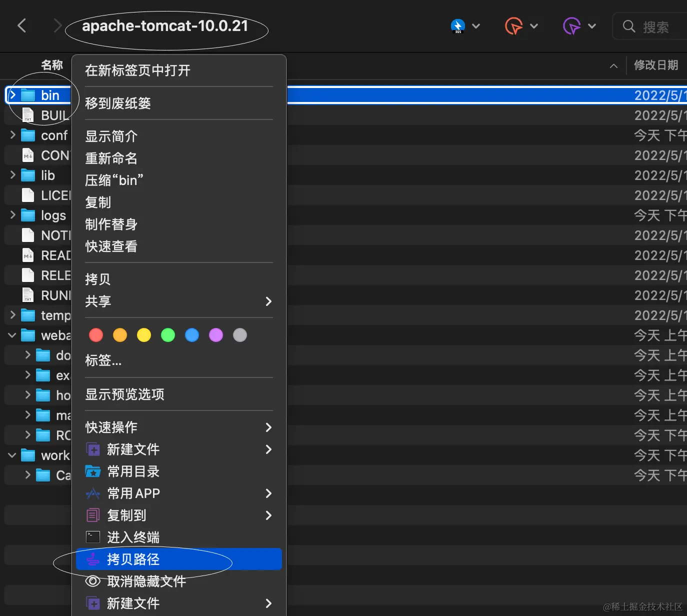Click the 取消隐藏文件 eye icon
The image size is (687, 616).
[93, 581]
